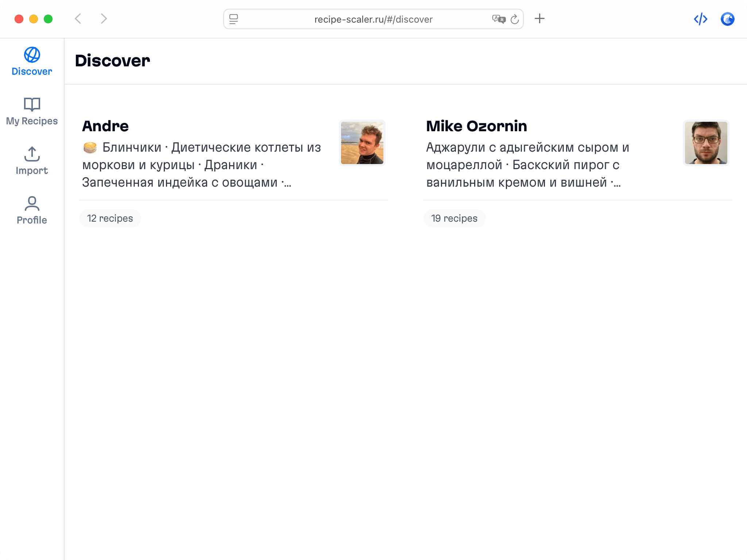
Task: Click Andre's recipe list description text
Action: tap(201, 165)
